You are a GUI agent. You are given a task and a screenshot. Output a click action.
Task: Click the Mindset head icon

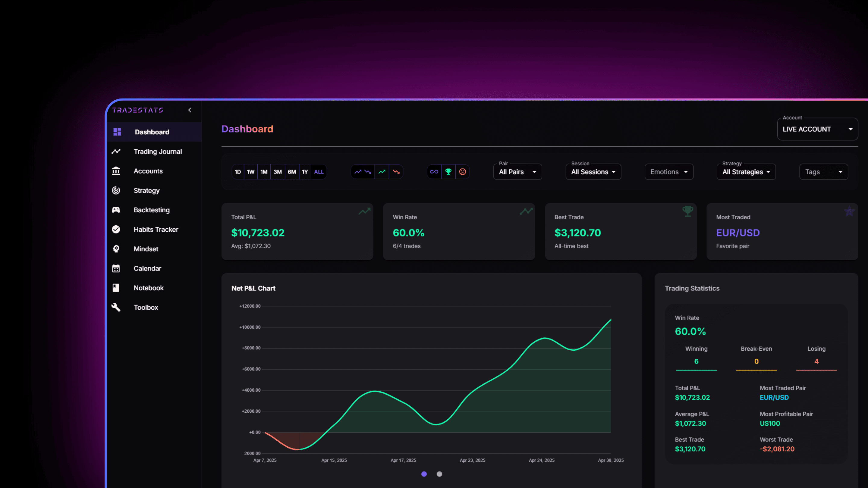point(116,249)
